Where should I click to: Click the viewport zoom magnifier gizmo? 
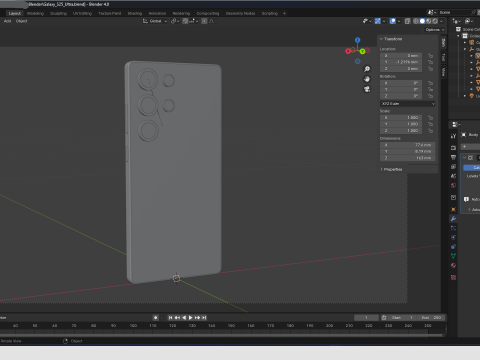point(367,69)
